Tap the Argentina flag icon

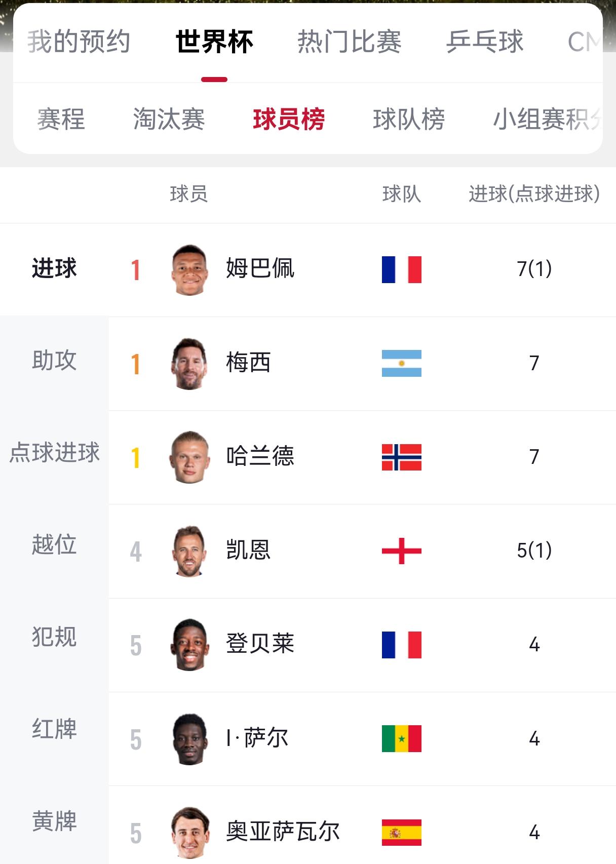pos(401,363)
